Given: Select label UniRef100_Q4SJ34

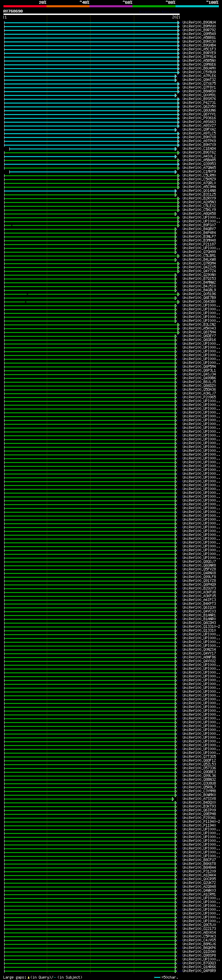Looking at the screenshot, I should pos(199,374).
